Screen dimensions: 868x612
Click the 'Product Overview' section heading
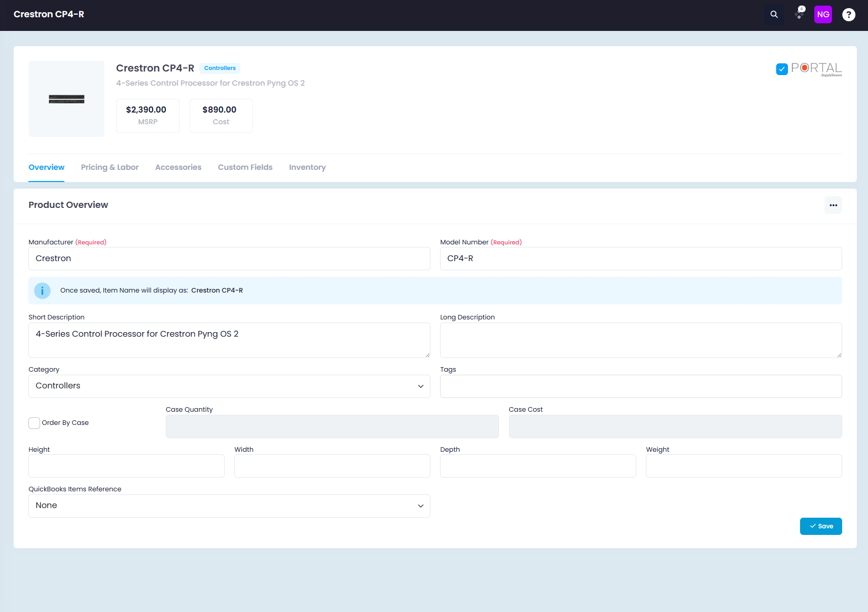(68, 205)
